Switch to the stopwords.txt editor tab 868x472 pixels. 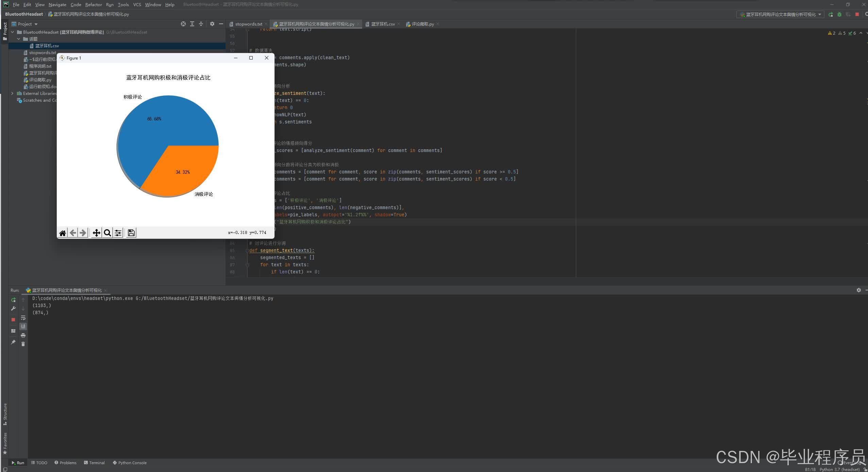click(248, 24)
